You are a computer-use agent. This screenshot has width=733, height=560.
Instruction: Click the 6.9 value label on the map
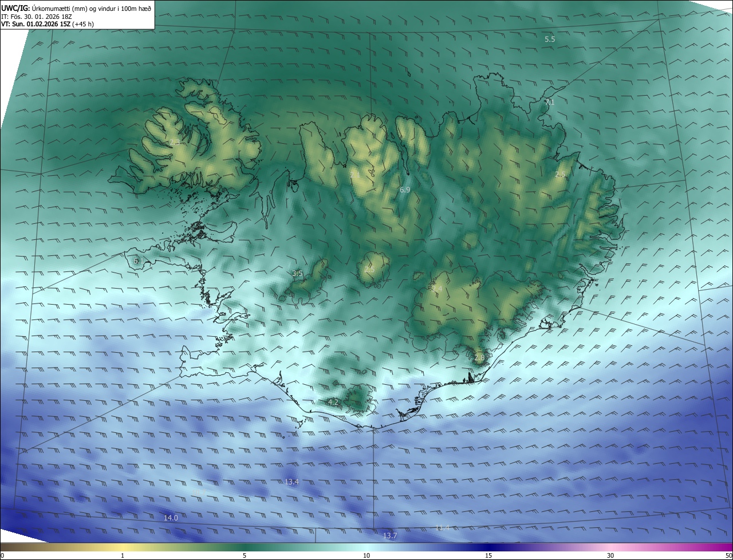point(405,190)
